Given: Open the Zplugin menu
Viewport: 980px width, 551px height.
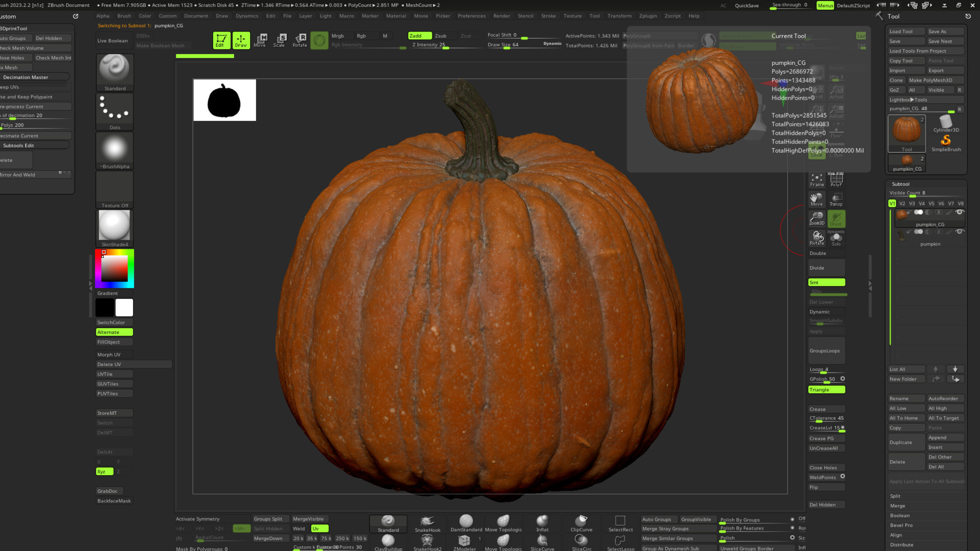Looking at the screenshot, I should pyautogui.click(x=648, y=16).
